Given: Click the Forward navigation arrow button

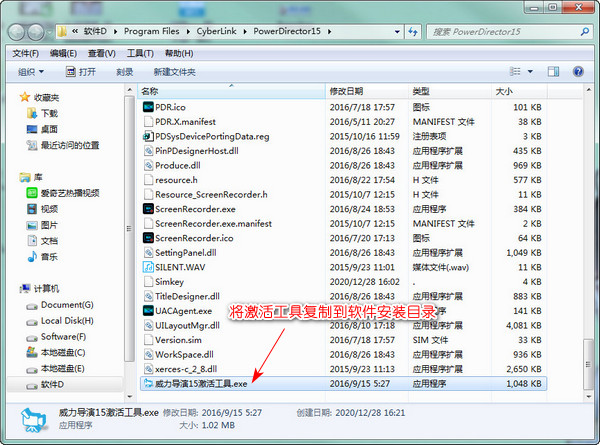Looking at the screenshot, I should [36, 32].
